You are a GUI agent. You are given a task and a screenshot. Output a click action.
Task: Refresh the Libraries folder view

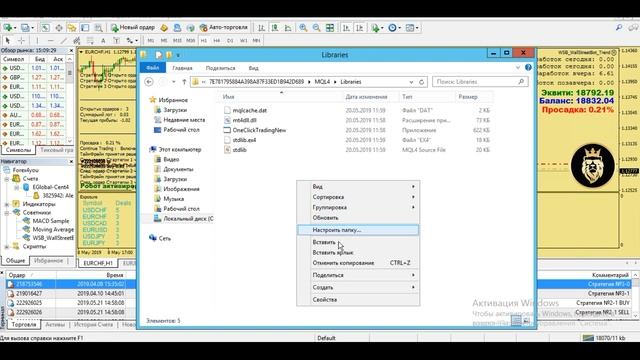point(422,82)
